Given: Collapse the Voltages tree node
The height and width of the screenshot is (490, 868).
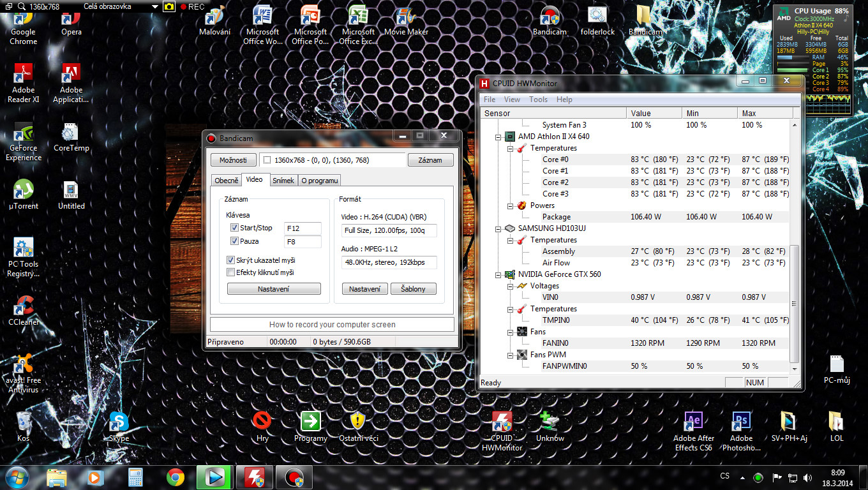Looking at the screenshot, I should (511, 286).
